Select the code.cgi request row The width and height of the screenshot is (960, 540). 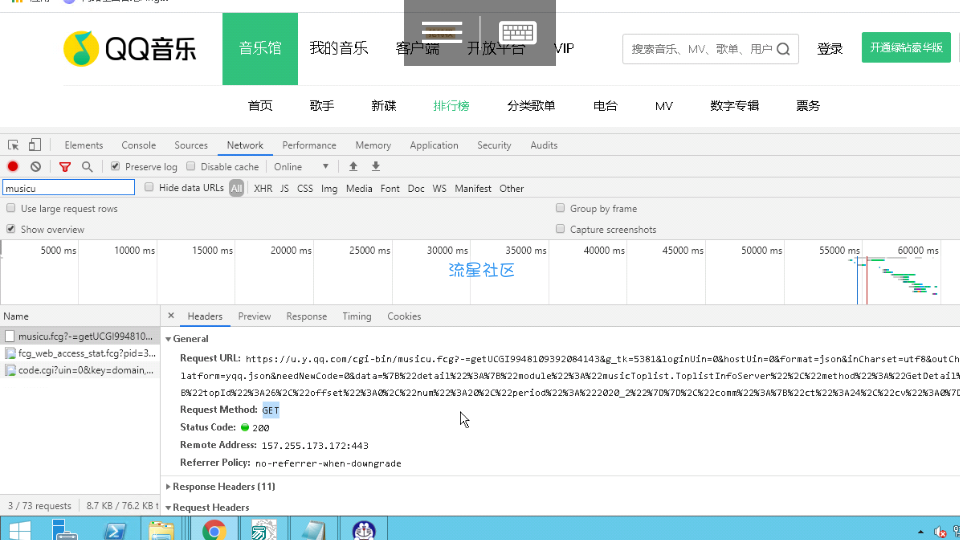[x=80, y=370]
